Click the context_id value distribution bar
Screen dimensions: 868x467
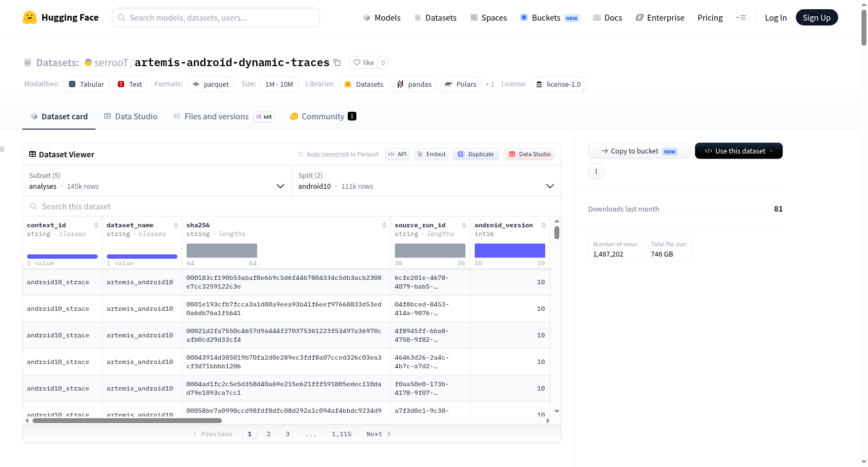[62, 257]
